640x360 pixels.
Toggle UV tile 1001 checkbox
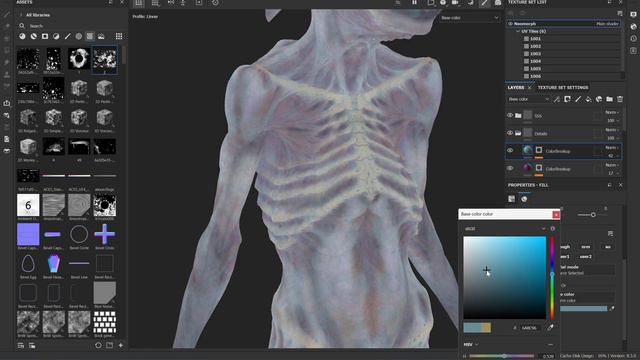click(526, 39)
